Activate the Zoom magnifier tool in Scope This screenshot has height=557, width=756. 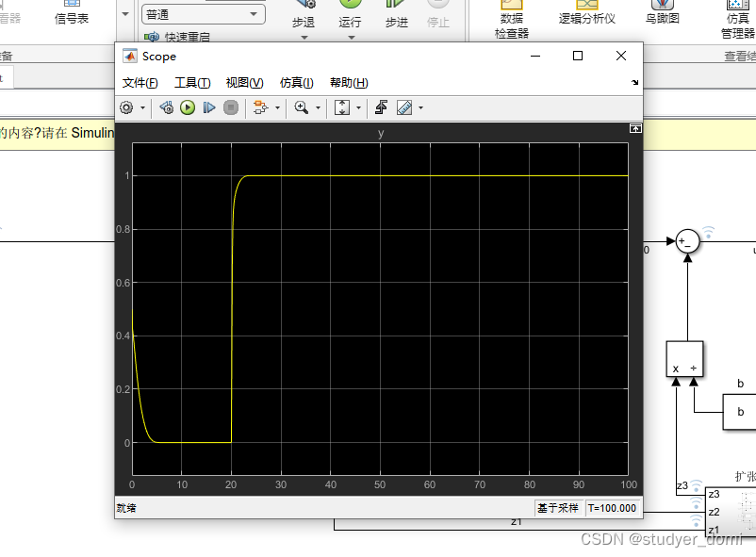(302, 107)
